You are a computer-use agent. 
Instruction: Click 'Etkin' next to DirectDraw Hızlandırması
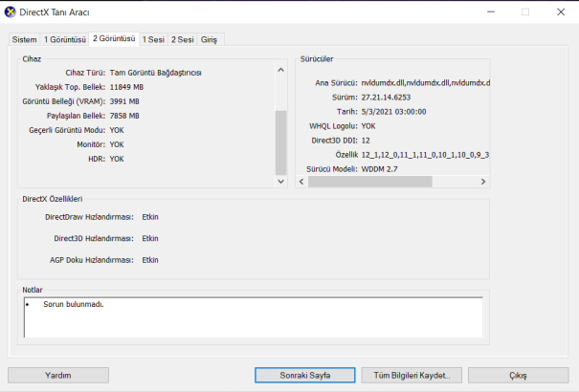click(x=150, y=217)
